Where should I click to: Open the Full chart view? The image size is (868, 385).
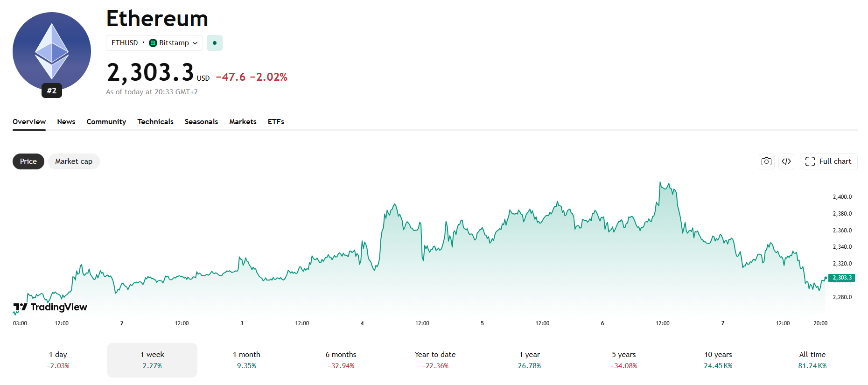829,161
